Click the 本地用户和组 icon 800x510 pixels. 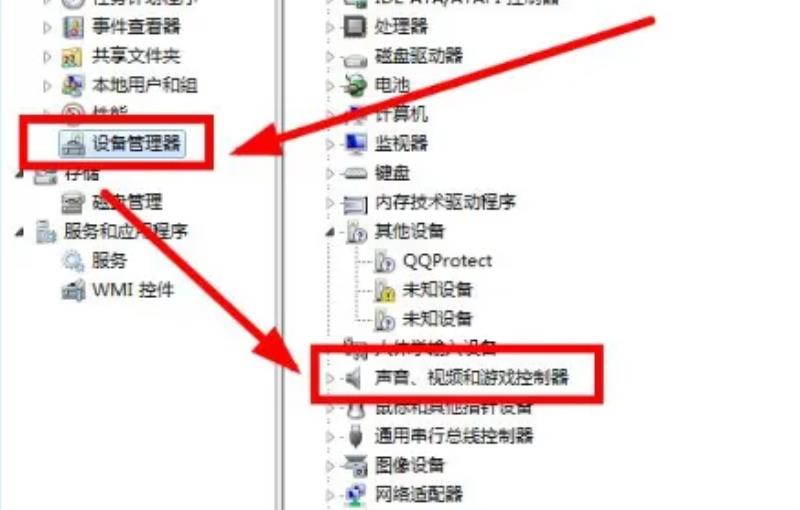(x=72, y=86)
